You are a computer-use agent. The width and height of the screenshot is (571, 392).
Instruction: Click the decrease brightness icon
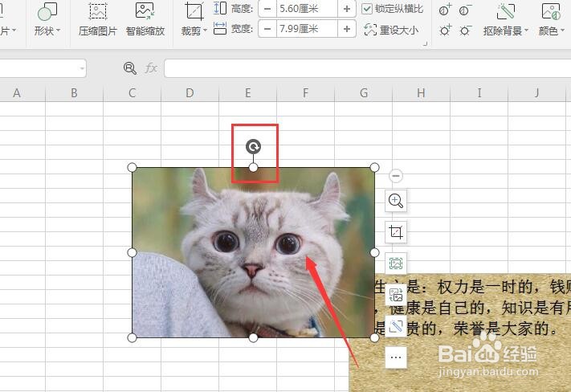(x=465, y=31)
